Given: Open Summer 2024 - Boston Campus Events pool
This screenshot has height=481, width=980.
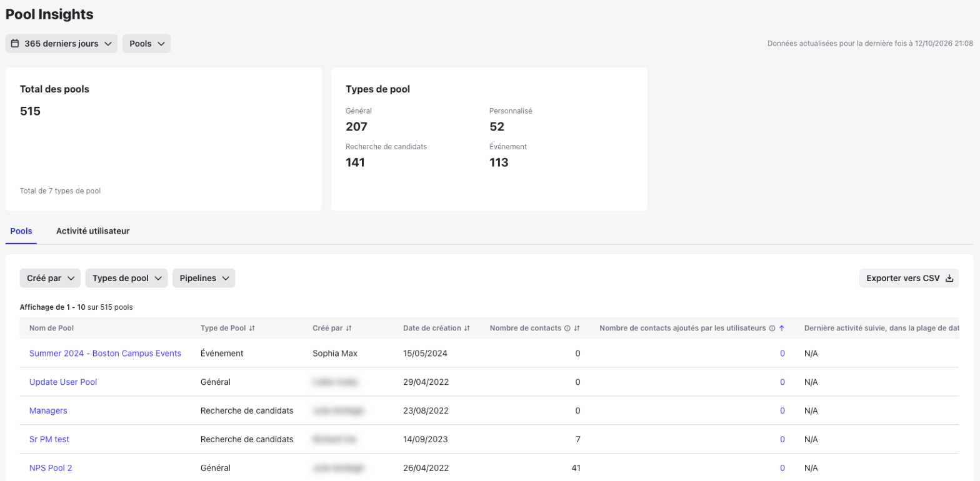Looking at the screenshot, I should (105, 353).
